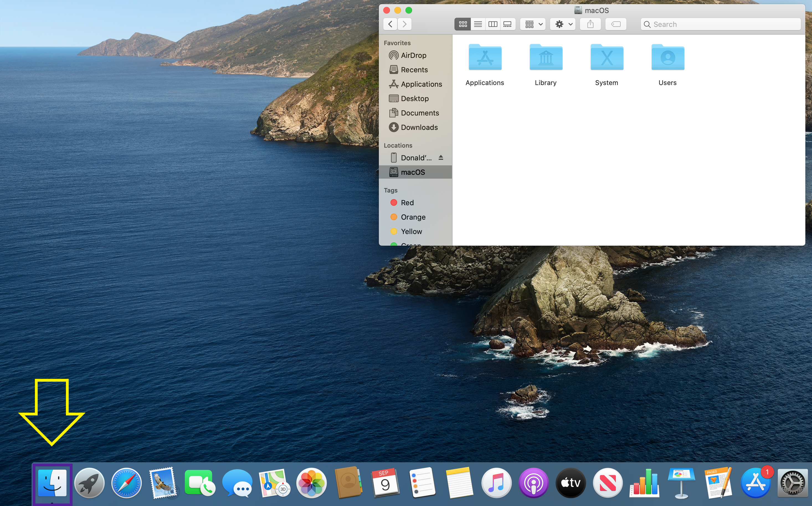Open Safari from the Dock
The height and width of the screenshot is (506, 812).
tap(127, 483)
